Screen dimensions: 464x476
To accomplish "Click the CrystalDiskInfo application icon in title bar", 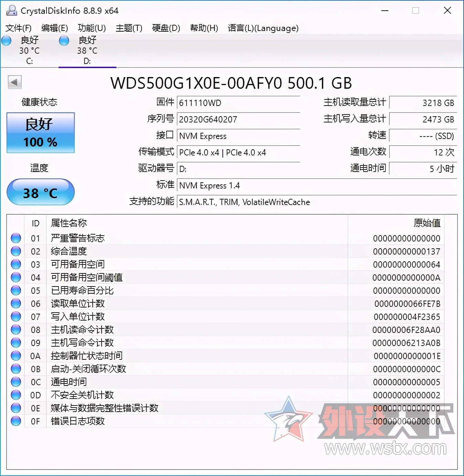I will click(x=11, y=10).
